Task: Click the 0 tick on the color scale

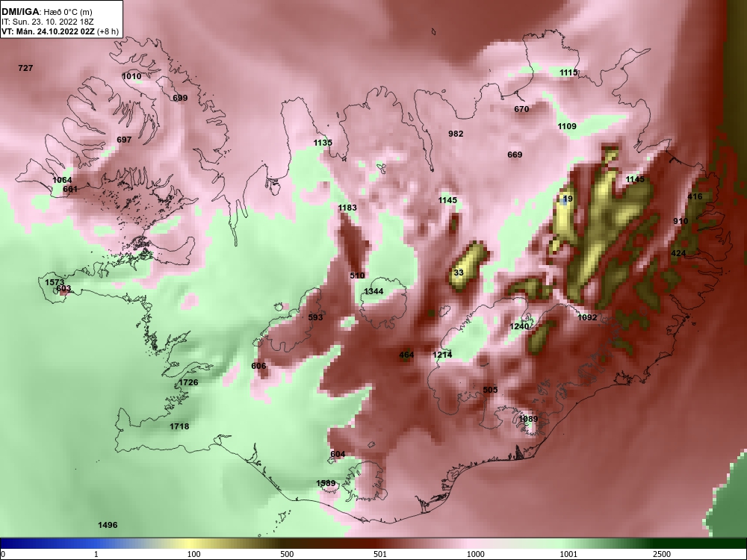Action: click(x=3, y=554)
